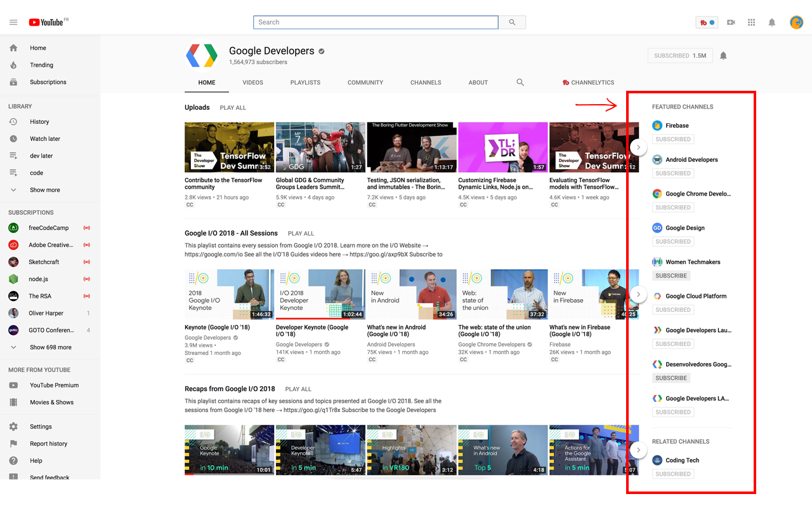Unsubscribe using the SUBSCRIBED 1.5M button
812x508 pixels.
pos(679,56)
